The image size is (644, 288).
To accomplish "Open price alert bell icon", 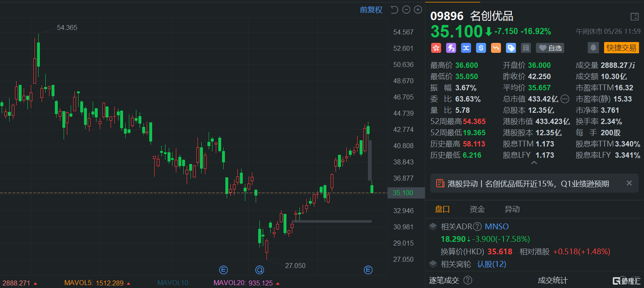I will click(x=593, y=48).
